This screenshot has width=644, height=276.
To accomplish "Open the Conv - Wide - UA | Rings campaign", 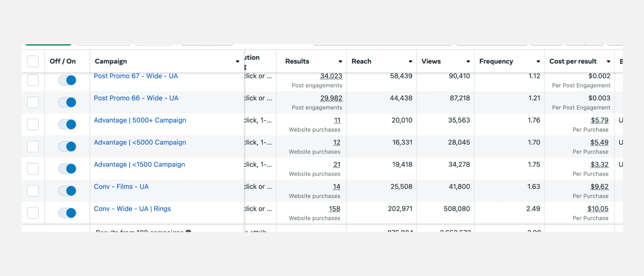I will (132, 209).
